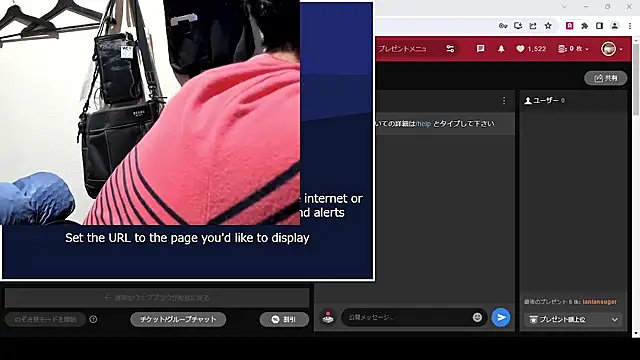Expand the token balance 0 枚 dropdown
This screenshot has width=640, height=360.
(573, 49)
